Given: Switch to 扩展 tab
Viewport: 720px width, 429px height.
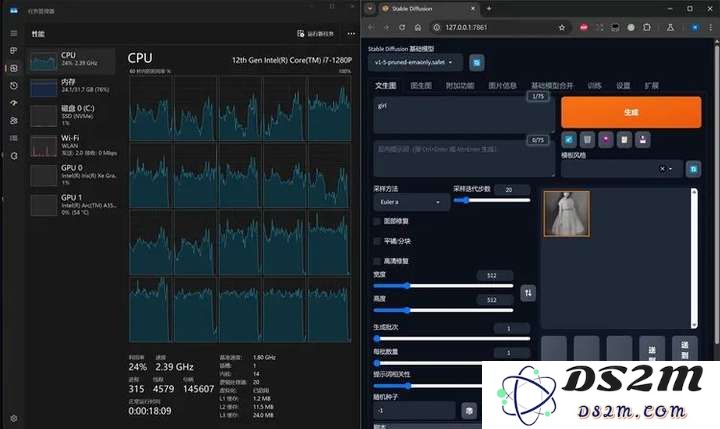Looking at the screenshot, I should (x=651, y=86).
